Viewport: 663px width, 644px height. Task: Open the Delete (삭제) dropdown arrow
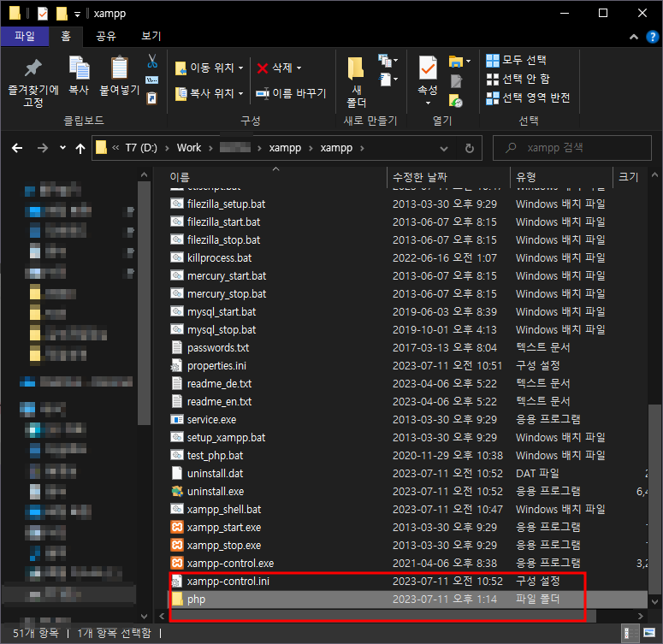pyautogui.click(x=299, y=68)
